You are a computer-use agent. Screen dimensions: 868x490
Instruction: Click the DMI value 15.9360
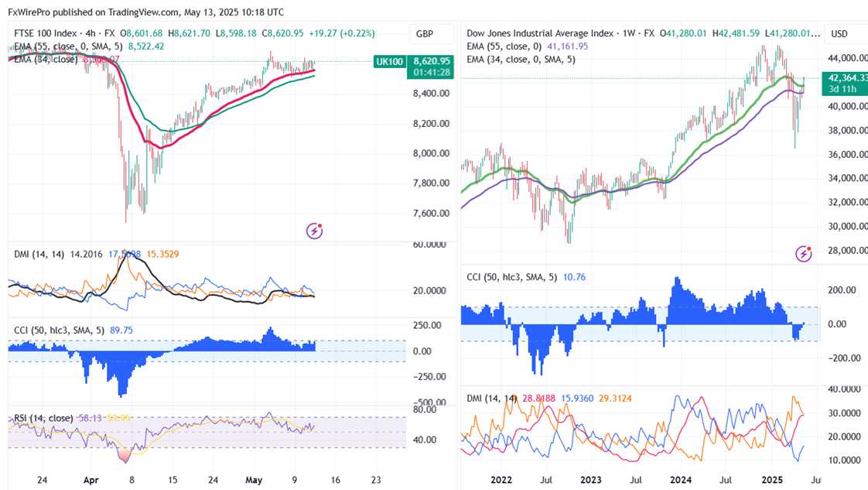[x=577, y=398]
